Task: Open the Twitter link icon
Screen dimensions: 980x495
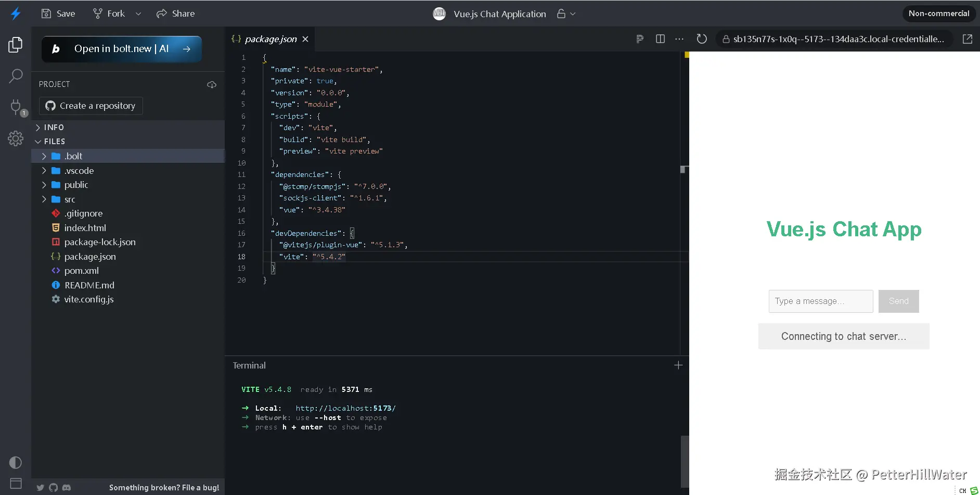Action: click(x=40, y=488)
